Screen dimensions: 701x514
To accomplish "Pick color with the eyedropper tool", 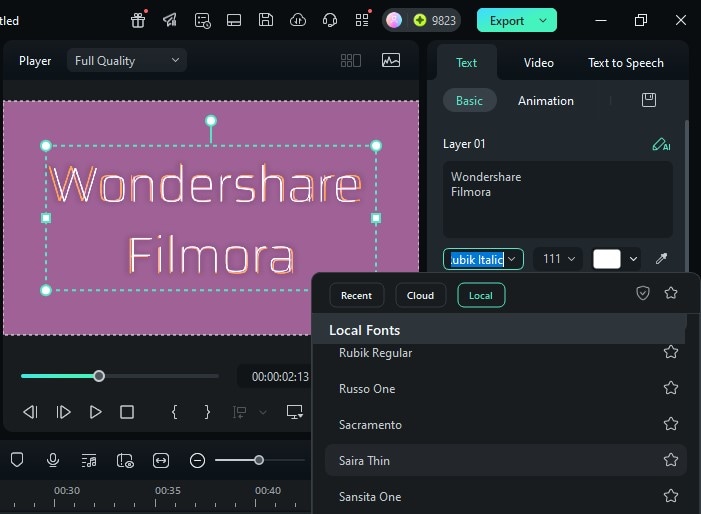I will pos(661,258).
